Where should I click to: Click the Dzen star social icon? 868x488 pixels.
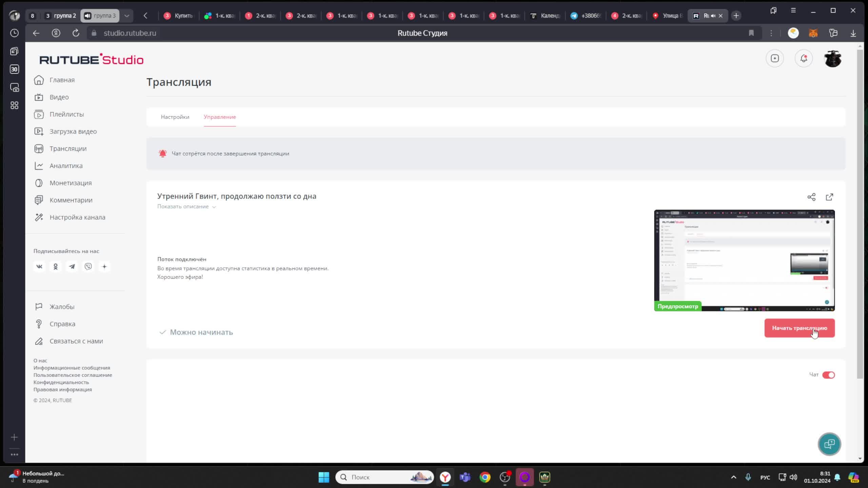[104, 267]
